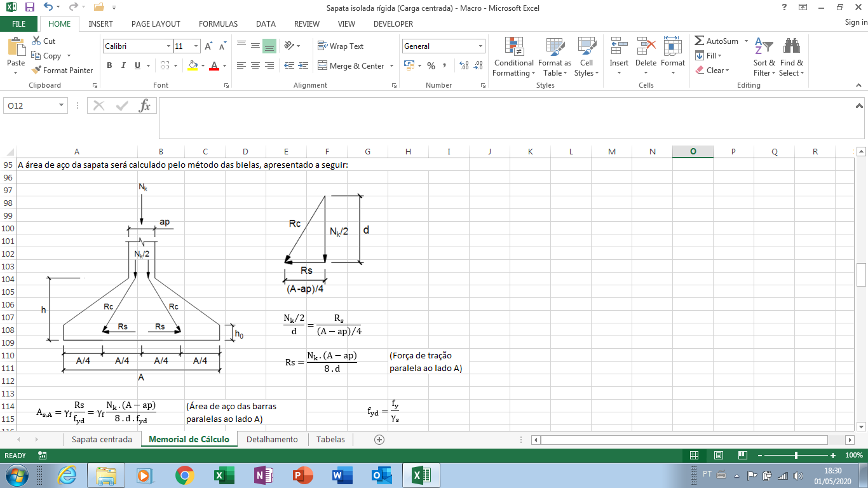Open Format as Table gallery
This screenshot has width=868, height=488.
coord(555,57)
